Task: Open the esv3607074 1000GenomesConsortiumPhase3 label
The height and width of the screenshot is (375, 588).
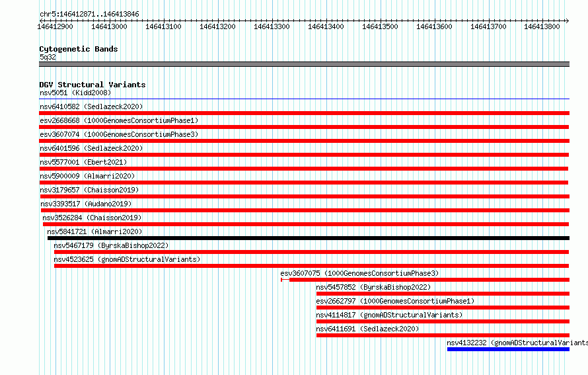Action: pos(119,134)
